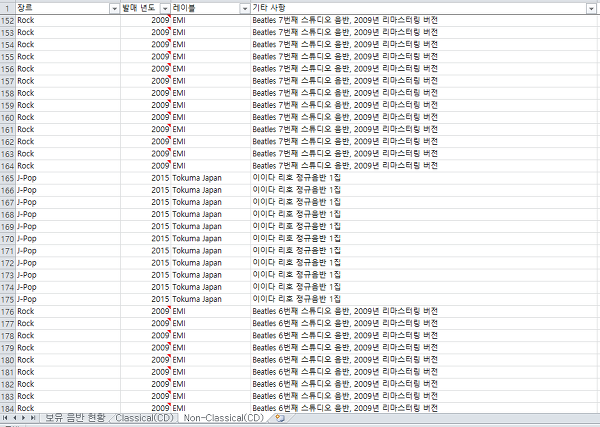Image resolution: width=600 pixels, height=427 pixels.
Task: Select Beatles 6번째 스튜디오 음반 note in row 181
Action: [424, 372]
